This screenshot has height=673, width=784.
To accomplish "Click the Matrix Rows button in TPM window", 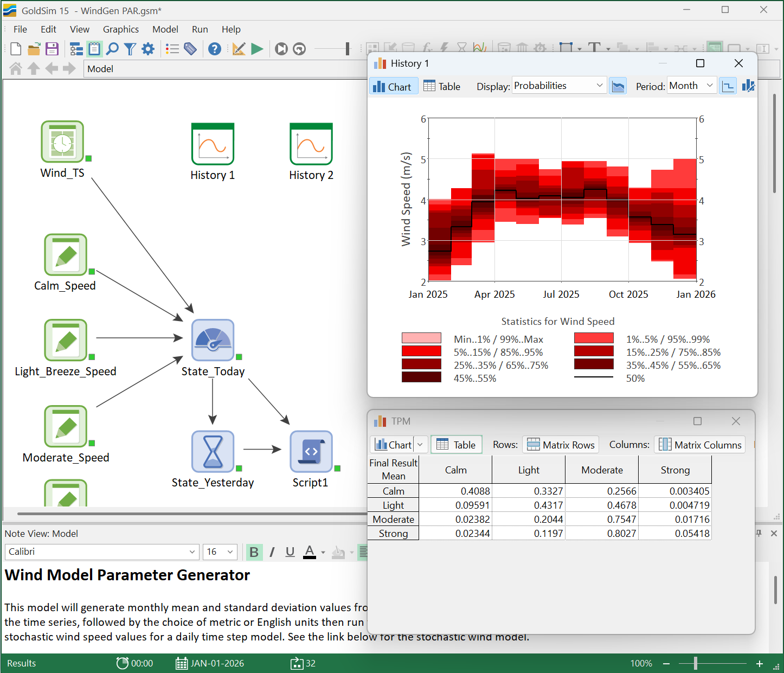I will pos(561,444).
